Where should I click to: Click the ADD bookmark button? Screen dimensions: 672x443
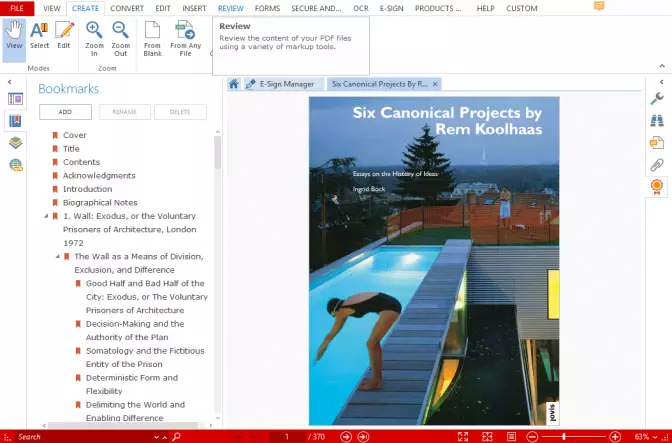tap(65, 112)
